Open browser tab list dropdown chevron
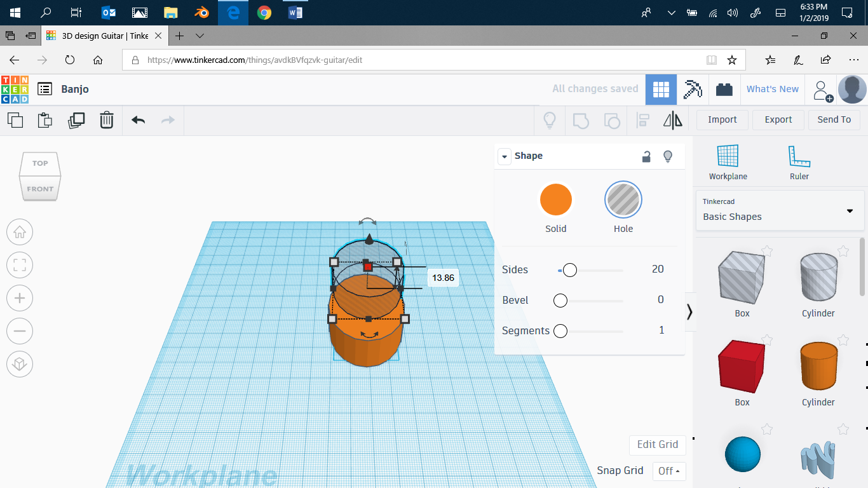 pos(200,36)
